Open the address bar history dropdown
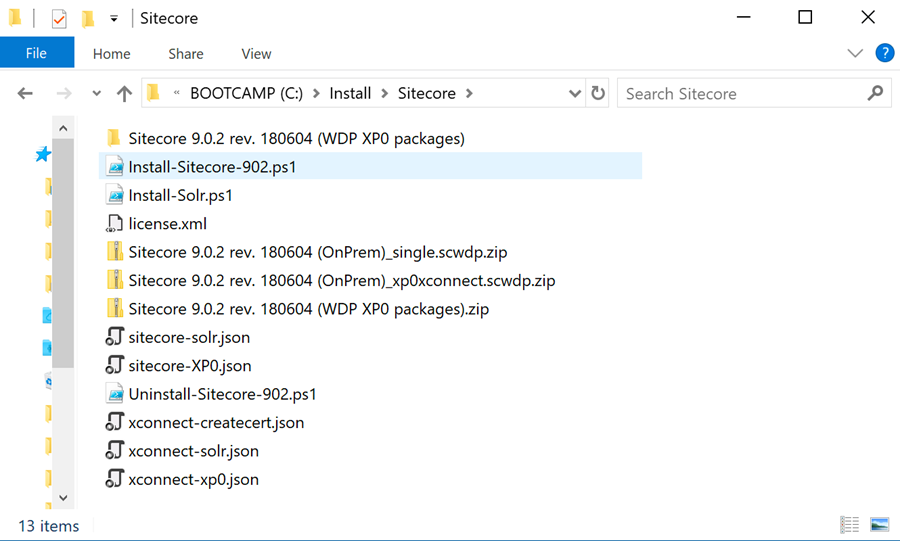The width and height of the screenshot is (900, 541). [x=574, y=93]
